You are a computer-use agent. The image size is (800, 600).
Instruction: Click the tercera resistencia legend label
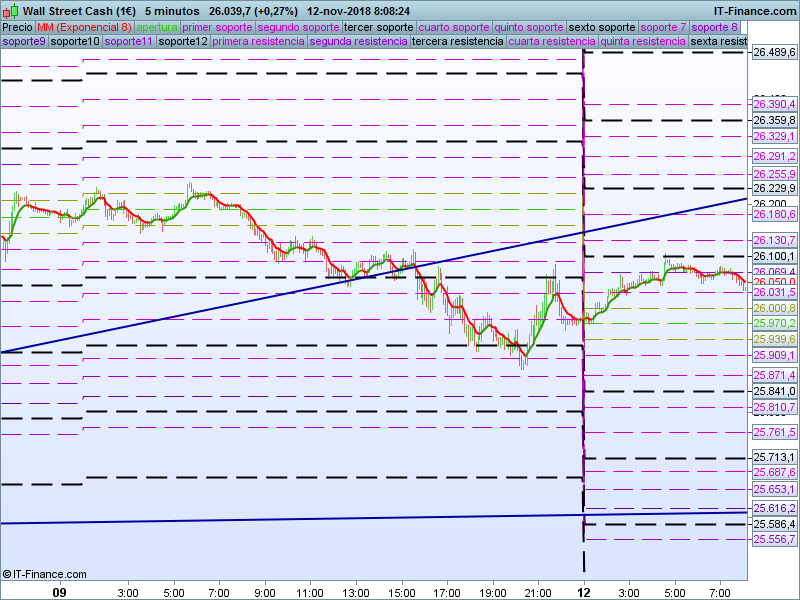tap(457, 42)
